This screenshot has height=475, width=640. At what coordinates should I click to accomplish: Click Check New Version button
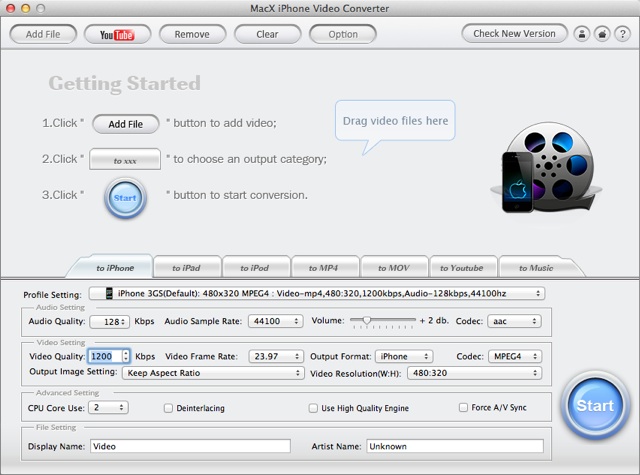tap(514, 33)
